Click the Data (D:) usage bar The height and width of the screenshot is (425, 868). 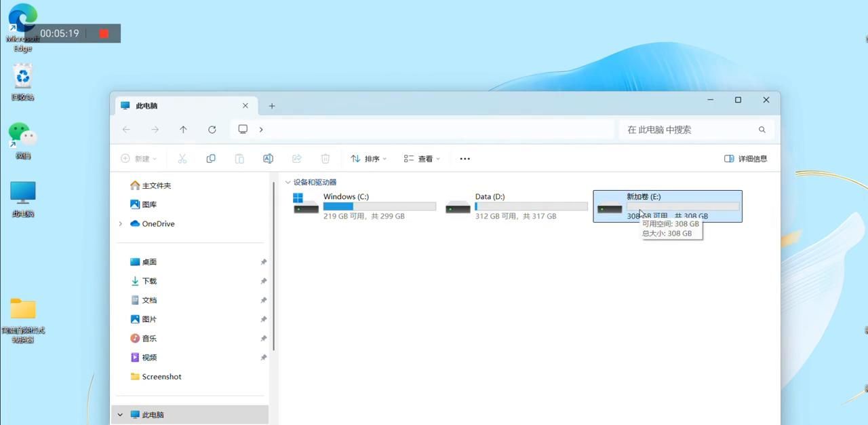[532, 206]
